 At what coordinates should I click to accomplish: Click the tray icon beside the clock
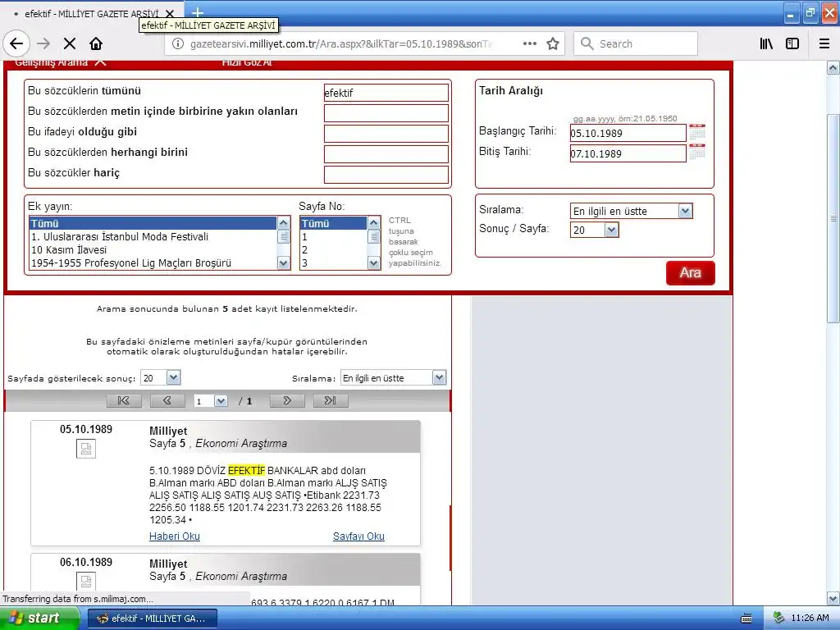[779, 618]
